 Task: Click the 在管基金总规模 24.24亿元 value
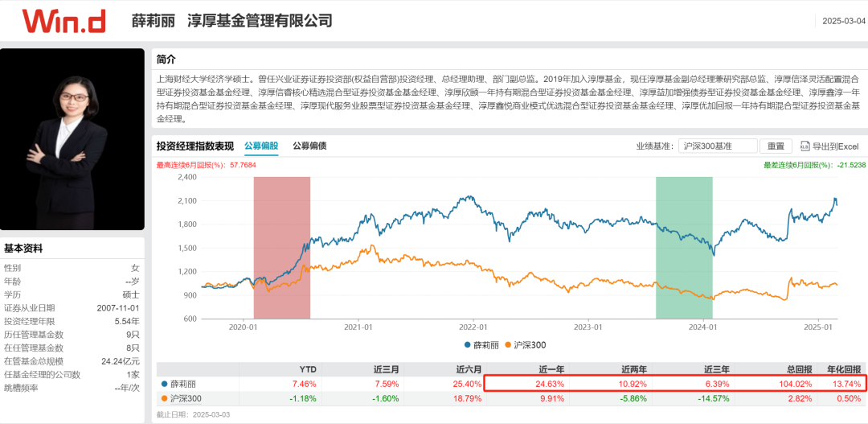point(121,361)
